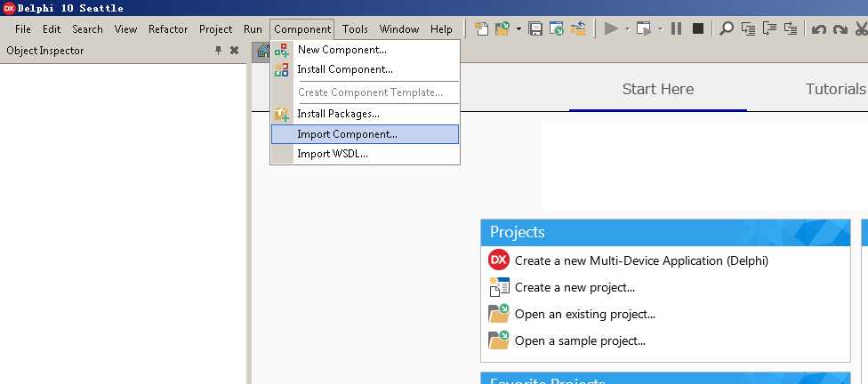
Task: Click Open an existing project... link
Action: tap(584, 315)
